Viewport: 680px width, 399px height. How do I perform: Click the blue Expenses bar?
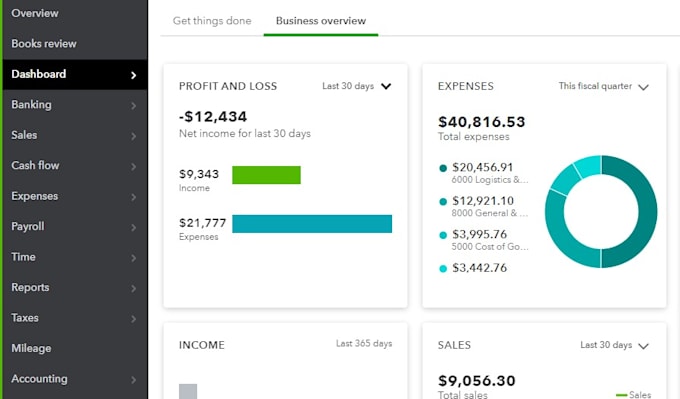[x=312, y=224]
